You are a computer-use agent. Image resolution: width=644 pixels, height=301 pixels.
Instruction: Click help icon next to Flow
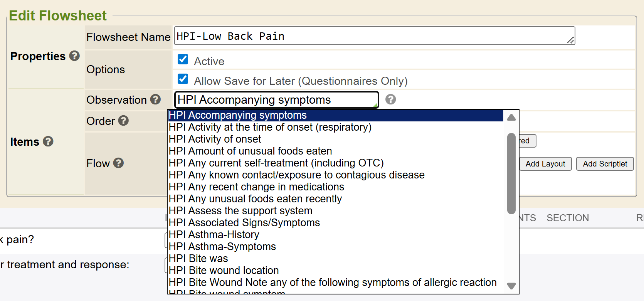(x=118, y=163)
